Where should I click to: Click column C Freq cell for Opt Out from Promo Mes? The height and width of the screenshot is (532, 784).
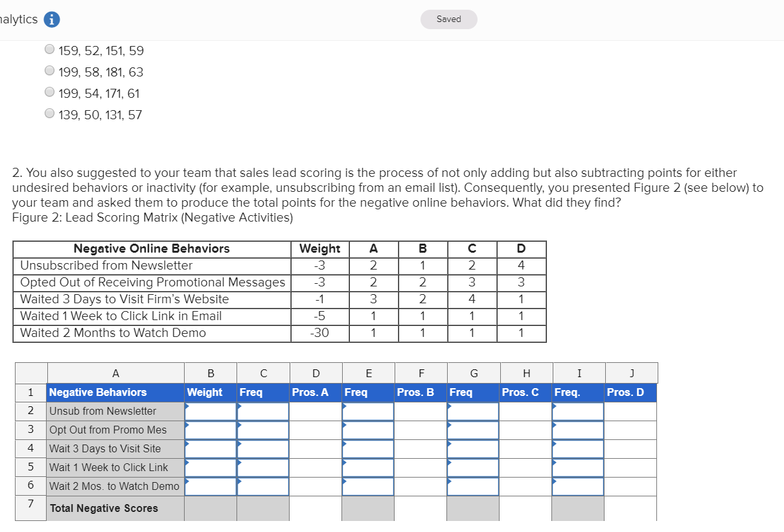click(263, 430)
